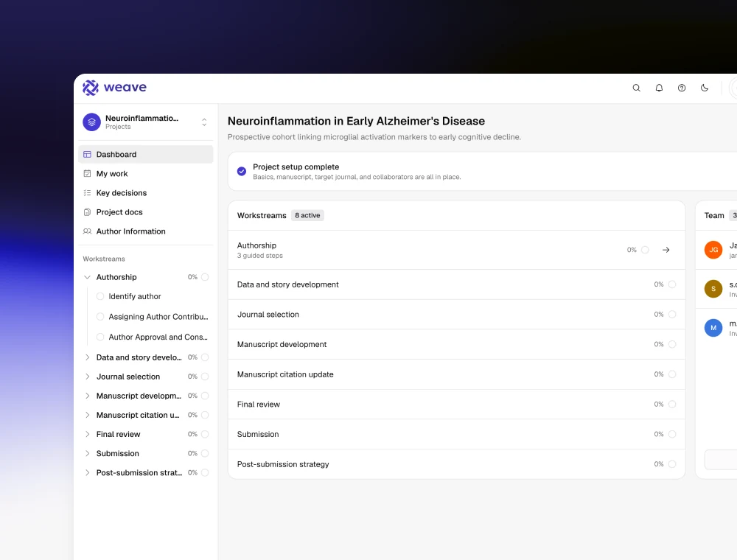
Task: Check the Assigning Author Contribution step circle
Action: 100,317
